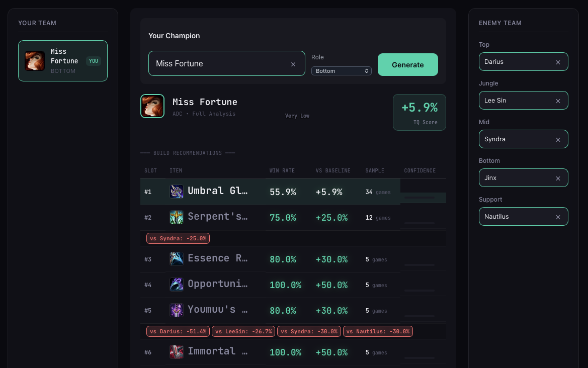Image resolution: width=588 pixels, height=368 pixels.
Task: Remove Darius from the Top slot
Action: click(558, 62)
